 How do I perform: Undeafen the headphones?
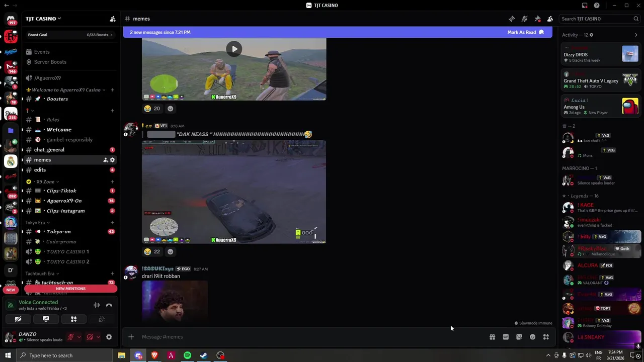(x=90, y=337)
